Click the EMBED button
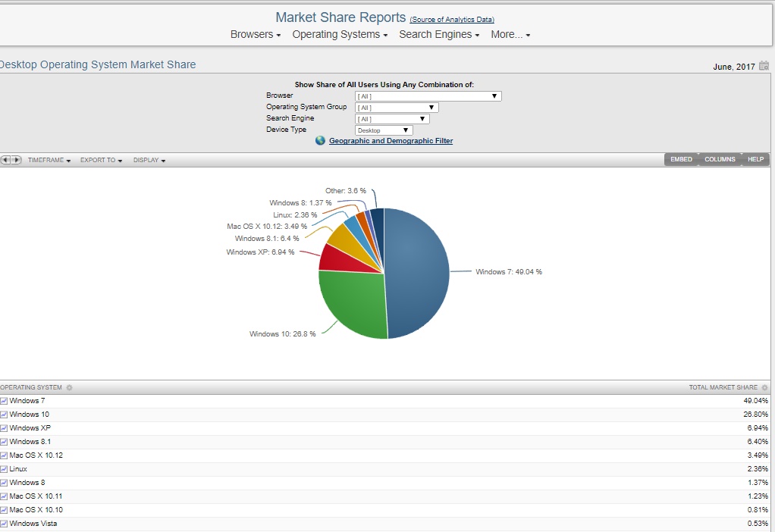 [681, 160]
